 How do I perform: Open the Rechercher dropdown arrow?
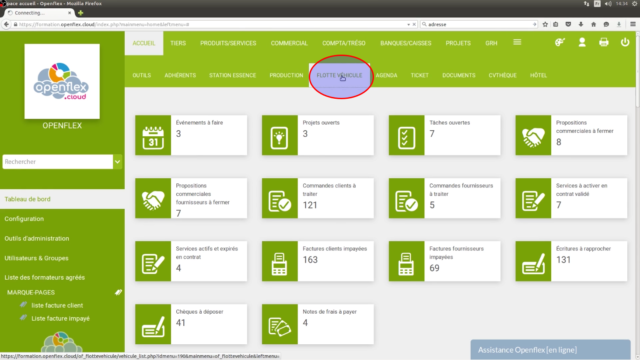(118, 162)
